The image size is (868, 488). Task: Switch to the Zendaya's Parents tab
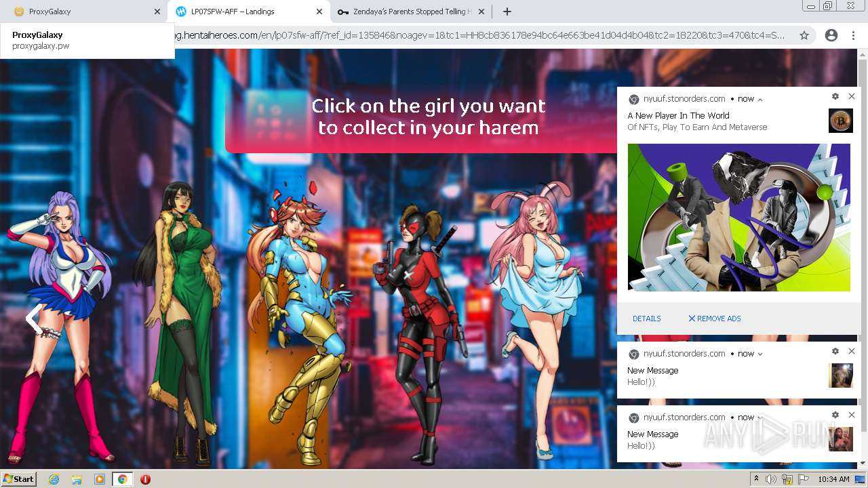411,12
